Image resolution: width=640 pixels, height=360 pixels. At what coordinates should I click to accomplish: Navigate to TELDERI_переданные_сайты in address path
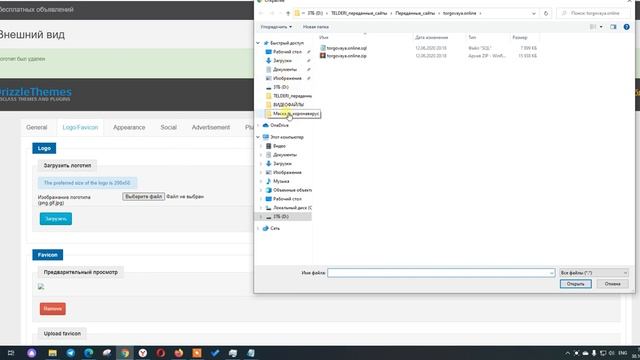359,13
